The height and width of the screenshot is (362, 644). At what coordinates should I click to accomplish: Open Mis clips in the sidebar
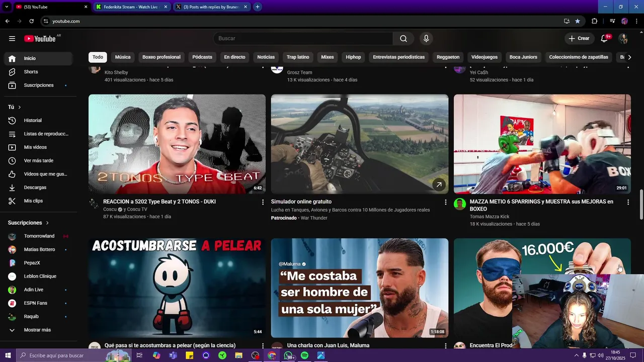pos(38,201)
